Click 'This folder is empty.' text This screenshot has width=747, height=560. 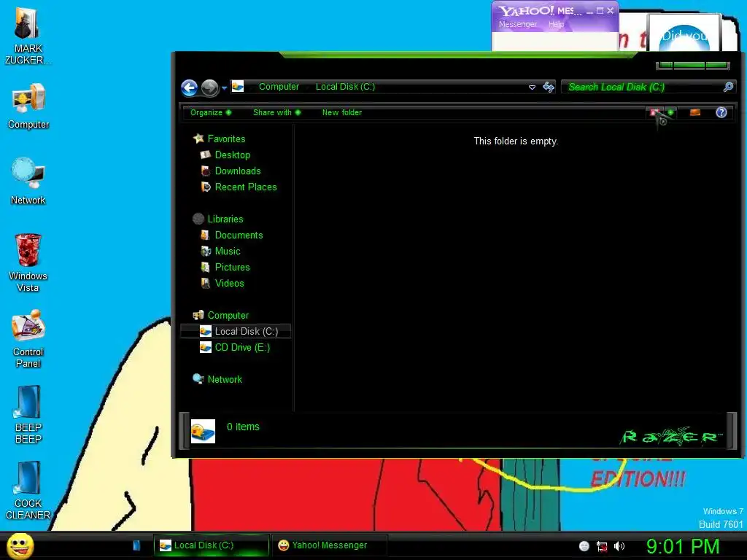click(516, 141)
